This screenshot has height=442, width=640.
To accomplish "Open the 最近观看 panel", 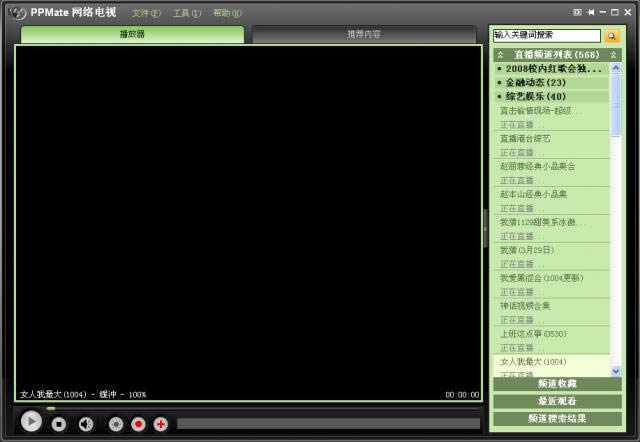I will 557,401.
